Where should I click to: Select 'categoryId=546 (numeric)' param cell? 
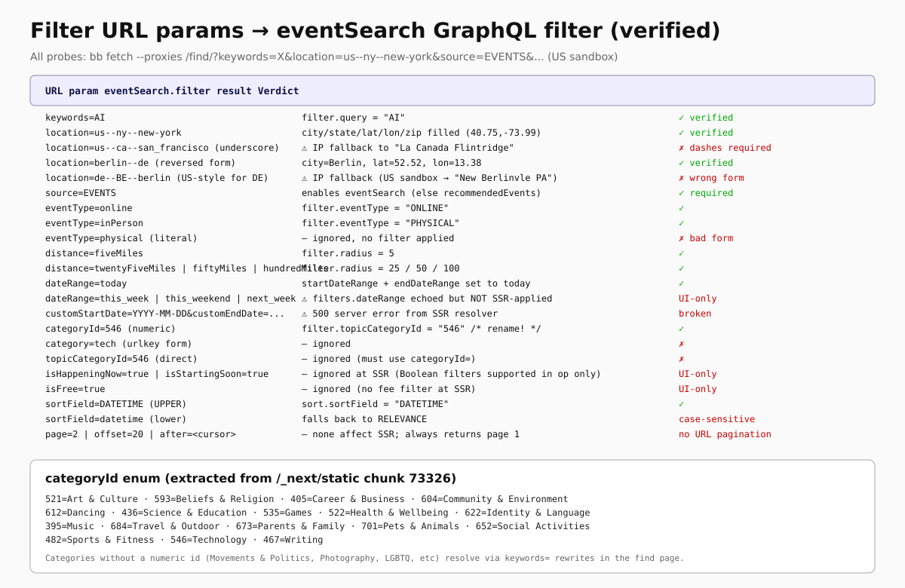[111, 329]
